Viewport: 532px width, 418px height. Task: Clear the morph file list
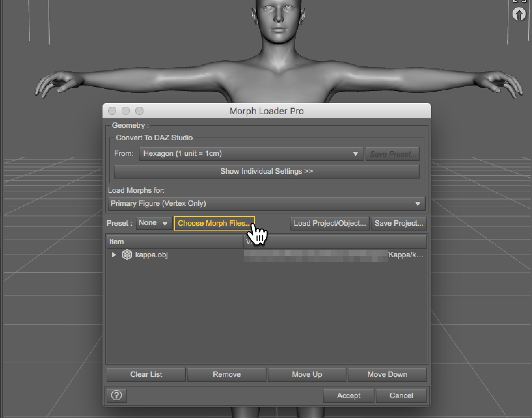[146, 375]
